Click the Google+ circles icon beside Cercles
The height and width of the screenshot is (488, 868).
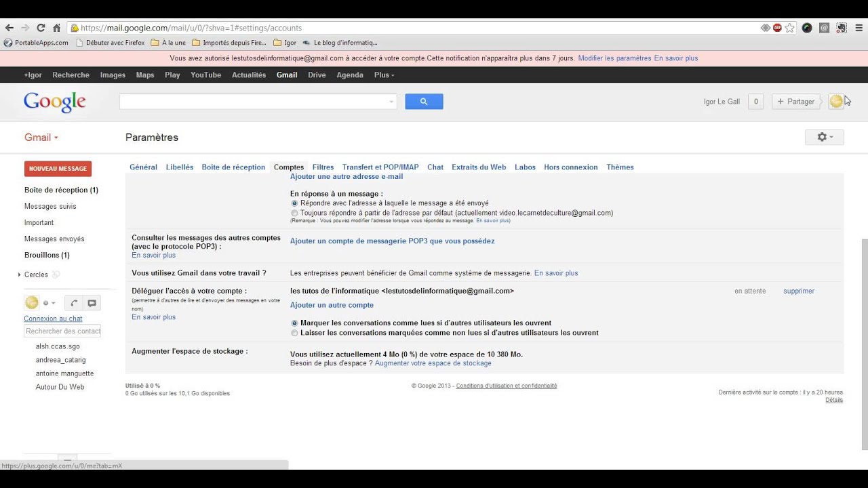[56, 274]
